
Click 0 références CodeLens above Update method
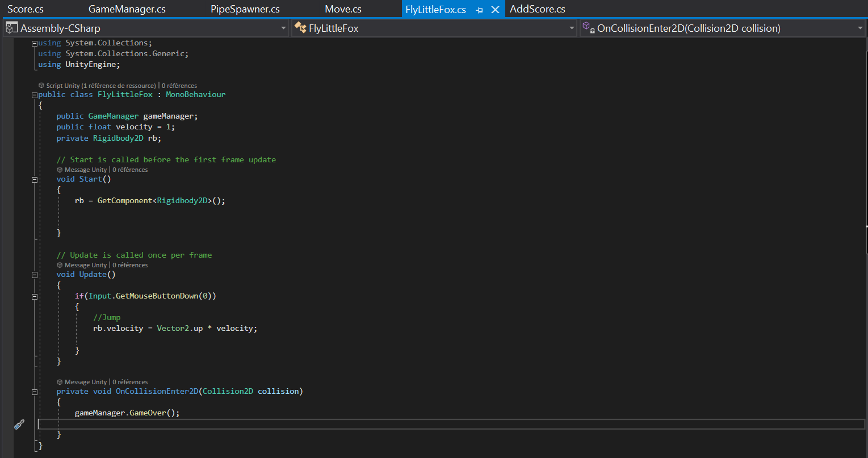click(x=130, y=265)
